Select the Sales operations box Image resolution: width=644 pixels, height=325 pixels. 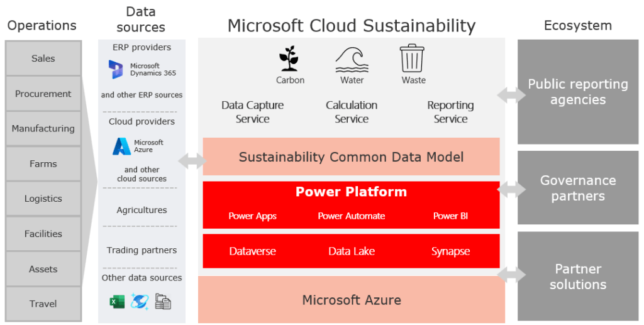point(43,58)
